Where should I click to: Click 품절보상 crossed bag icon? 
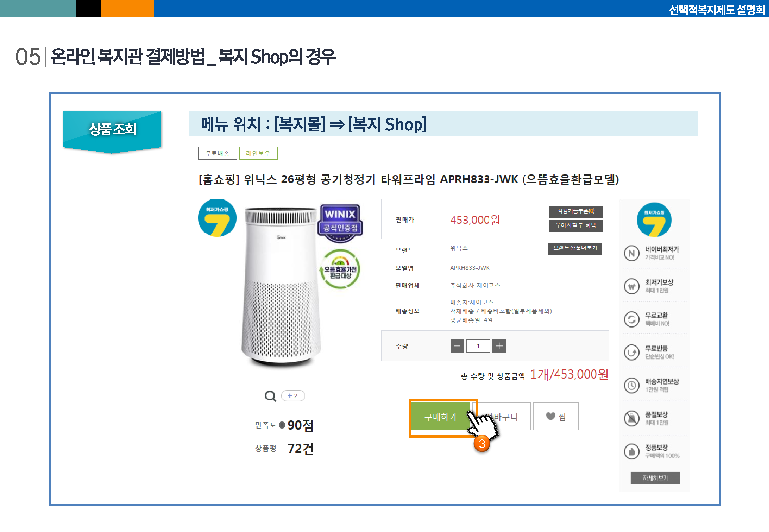pyautogui.click(x=631, y=418)
